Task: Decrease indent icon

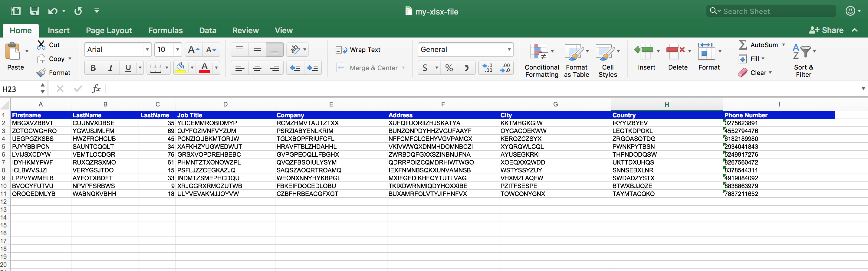Action: tap(295, 68)
